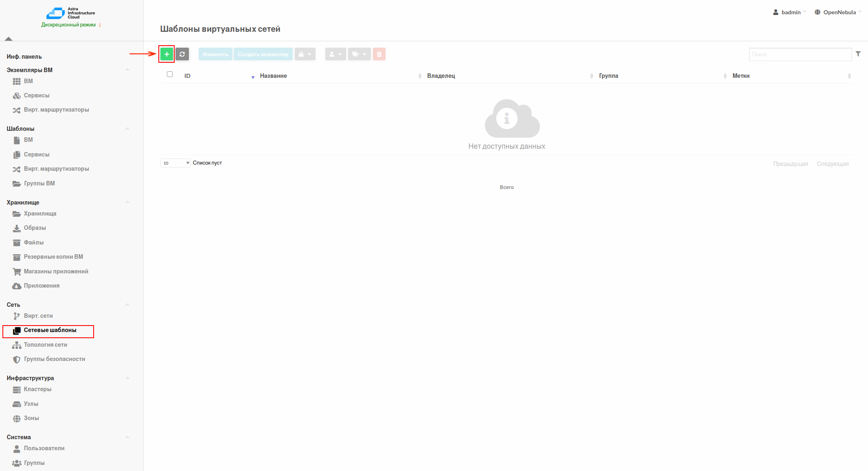Image resolution: width=868 pixels, height=471 pixels.
Task: Click the Изменить button
Action: (215, 54)
